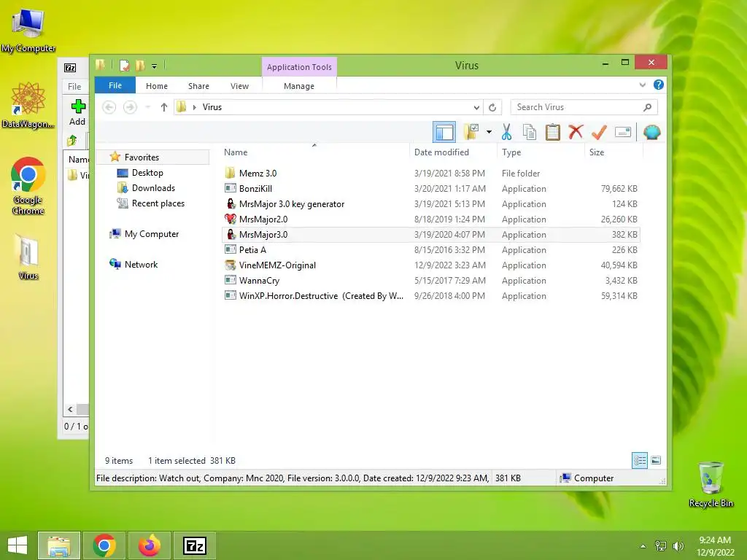This screenshot has height=560, width=747.
Task: Open the Share ribbon tab
Action: (198, 86)
